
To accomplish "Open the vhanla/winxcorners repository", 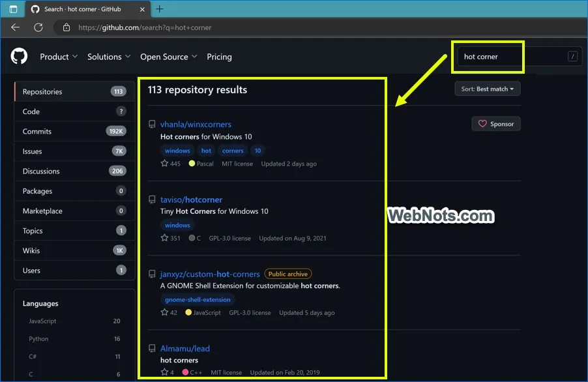I will coord(196,124).
